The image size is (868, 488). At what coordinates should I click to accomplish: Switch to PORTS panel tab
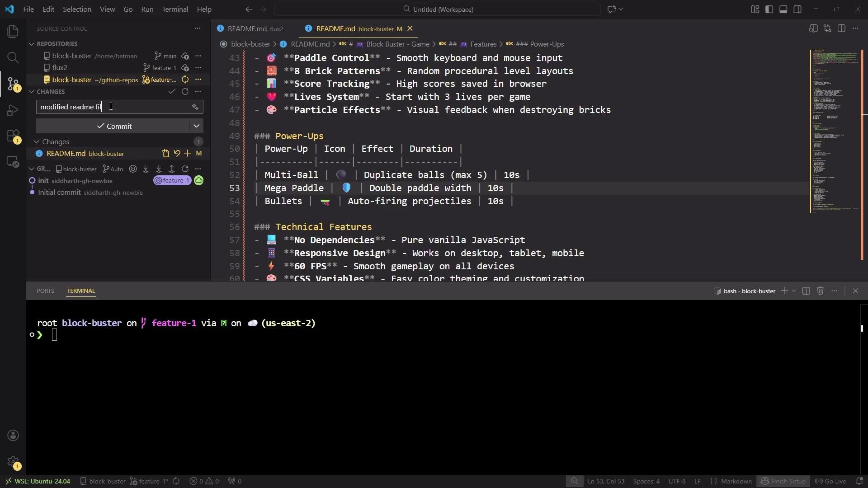click(x=45, y=291)
